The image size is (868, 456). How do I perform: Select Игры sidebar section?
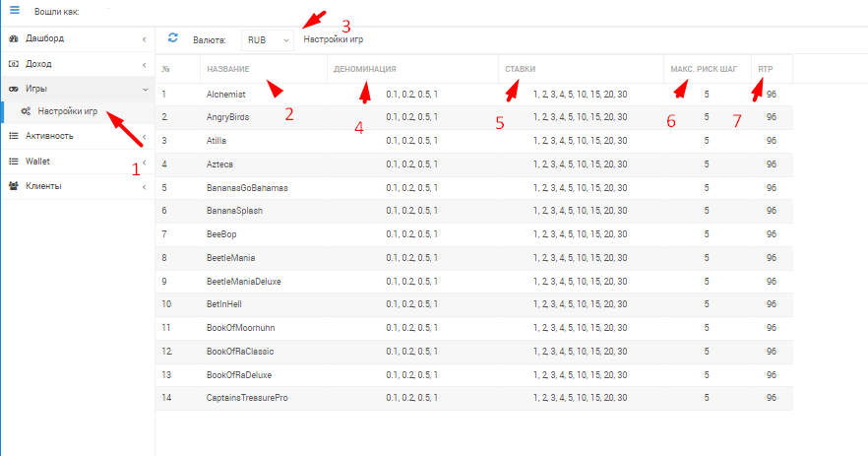pos(36,89)
